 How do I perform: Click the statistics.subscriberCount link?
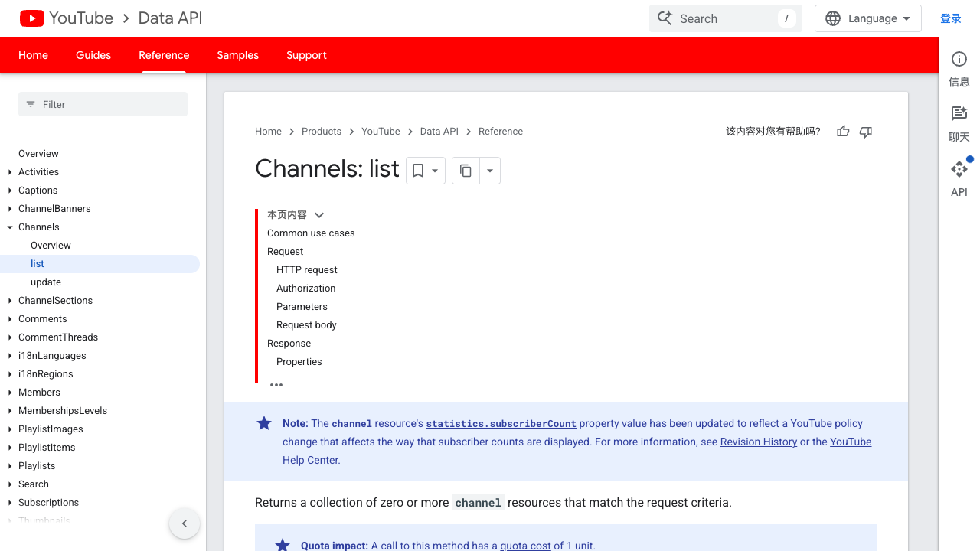501,423
